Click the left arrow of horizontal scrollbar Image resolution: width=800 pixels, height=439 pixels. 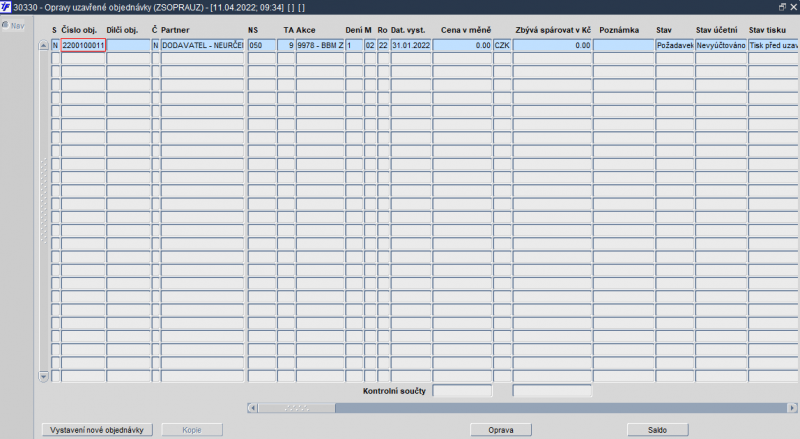pyautogui.click(x=252, y=408)
